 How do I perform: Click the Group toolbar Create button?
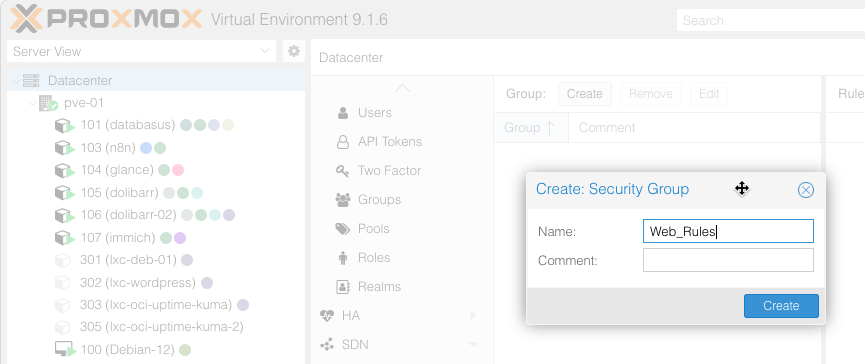point(584,94)
